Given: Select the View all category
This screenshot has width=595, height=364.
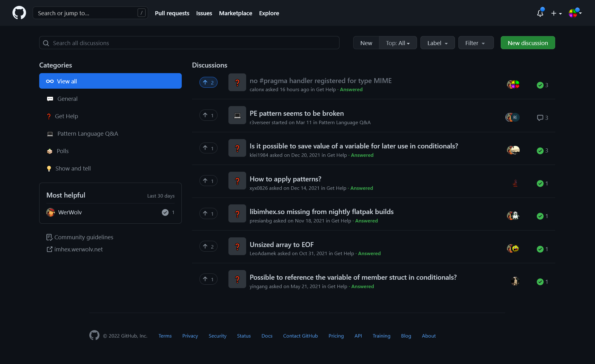Looking at the screenshot, I should click(110, 81).
